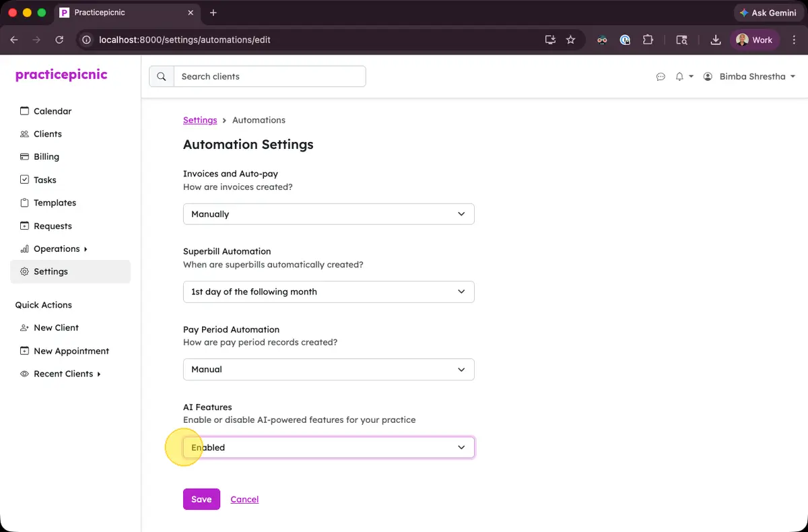Viewport: 808px width, 532px height.
Task: Click the notifications bell icon
Action: pos(679,77)
